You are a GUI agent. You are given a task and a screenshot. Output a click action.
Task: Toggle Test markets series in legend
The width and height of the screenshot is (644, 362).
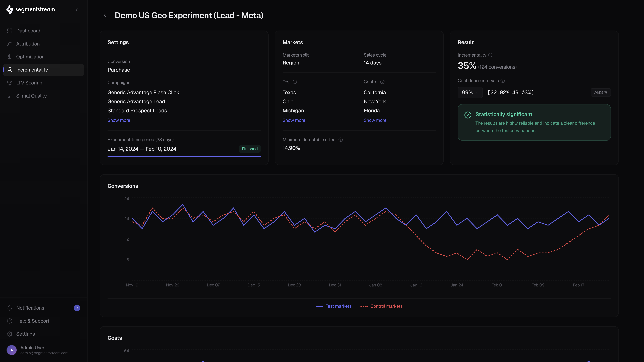(333, 306)
